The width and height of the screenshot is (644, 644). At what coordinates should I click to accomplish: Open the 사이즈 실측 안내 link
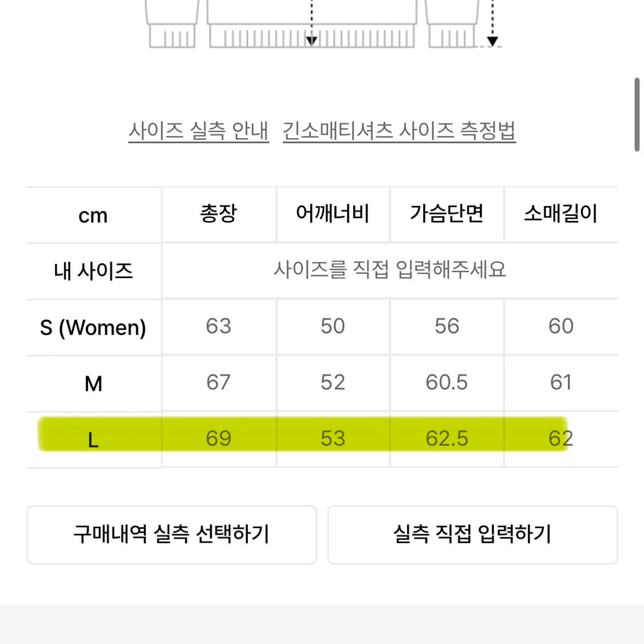pos(199,131)
